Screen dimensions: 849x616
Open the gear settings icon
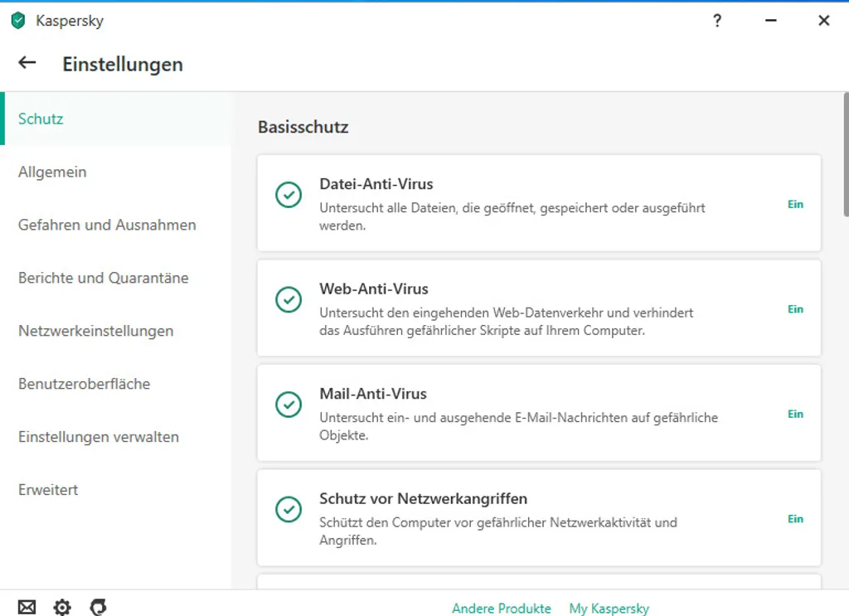click(62, 607)
